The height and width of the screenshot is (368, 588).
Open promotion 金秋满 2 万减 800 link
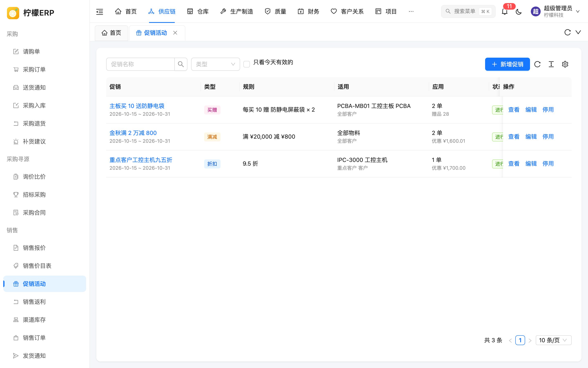pos(133,133)
